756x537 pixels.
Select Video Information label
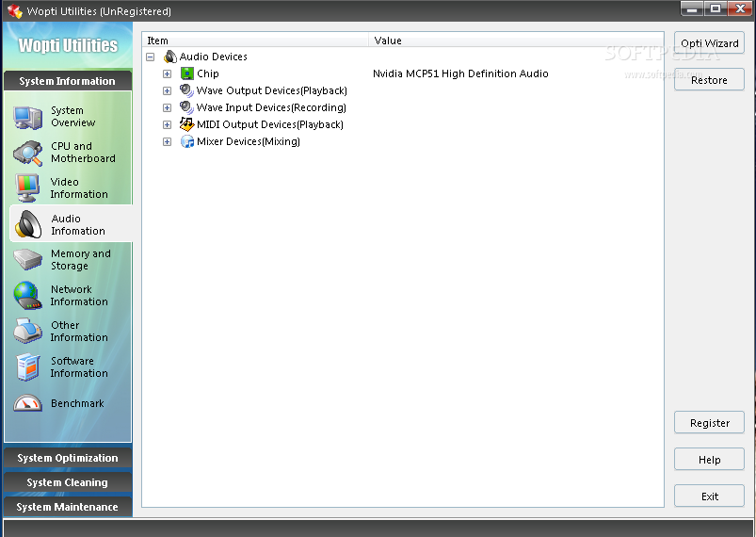tap(79, 188)
